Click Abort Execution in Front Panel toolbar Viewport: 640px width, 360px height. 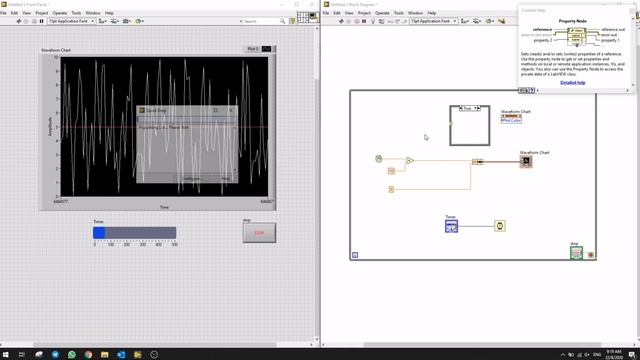point(34,21)
